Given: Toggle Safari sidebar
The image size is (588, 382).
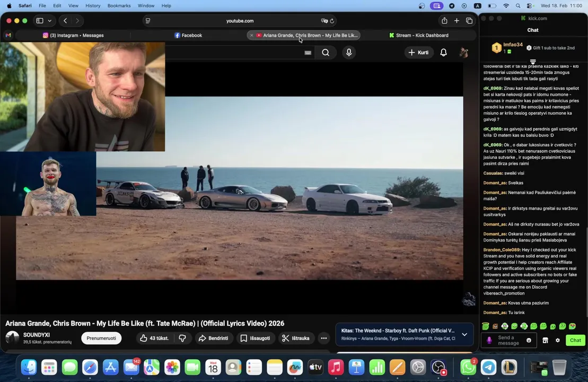Looking at the screenshot, I should [40, 21].
